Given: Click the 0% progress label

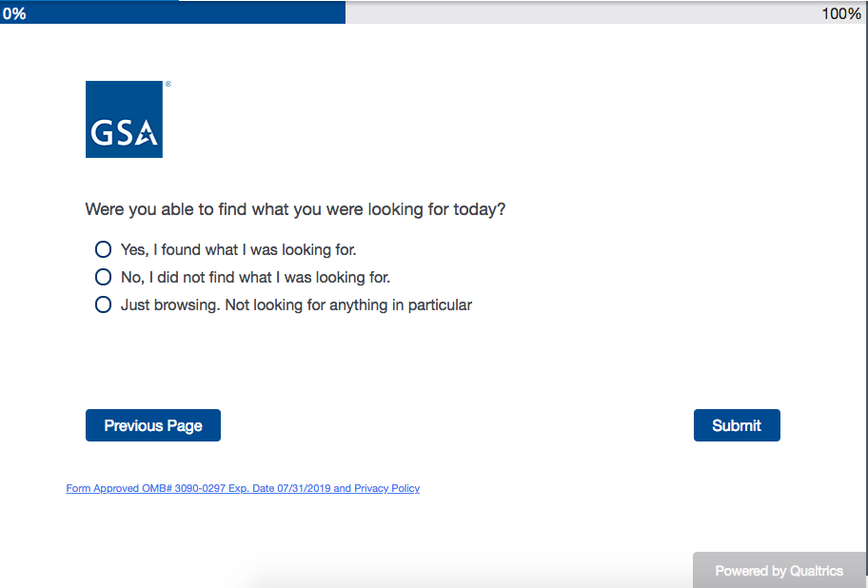Looking at the screenshot, I should (x=14, y=13).
